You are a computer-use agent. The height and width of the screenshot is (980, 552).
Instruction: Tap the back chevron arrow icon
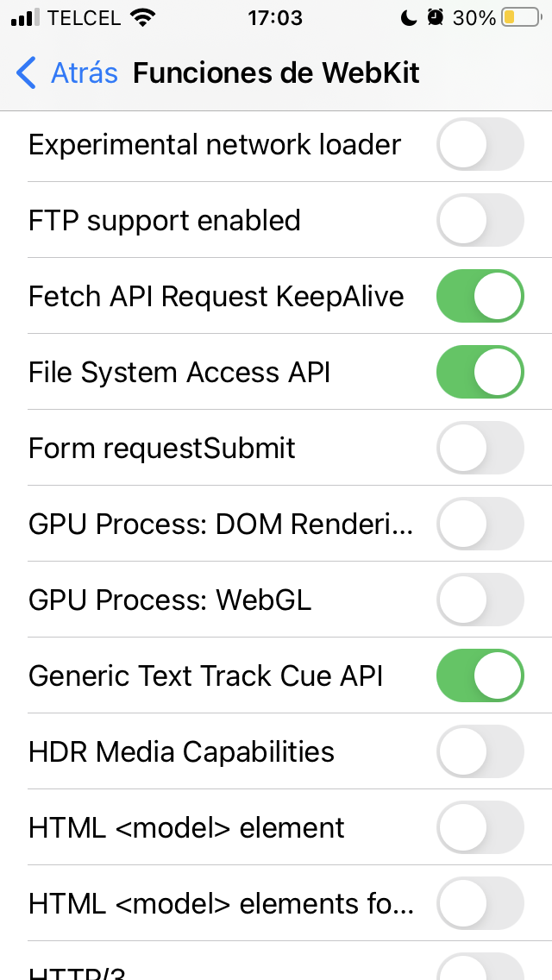[x=27, y=73]
